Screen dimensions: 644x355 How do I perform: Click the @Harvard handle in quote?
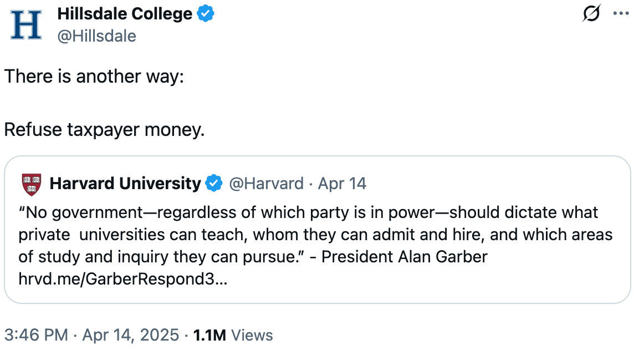coord(266,183)
